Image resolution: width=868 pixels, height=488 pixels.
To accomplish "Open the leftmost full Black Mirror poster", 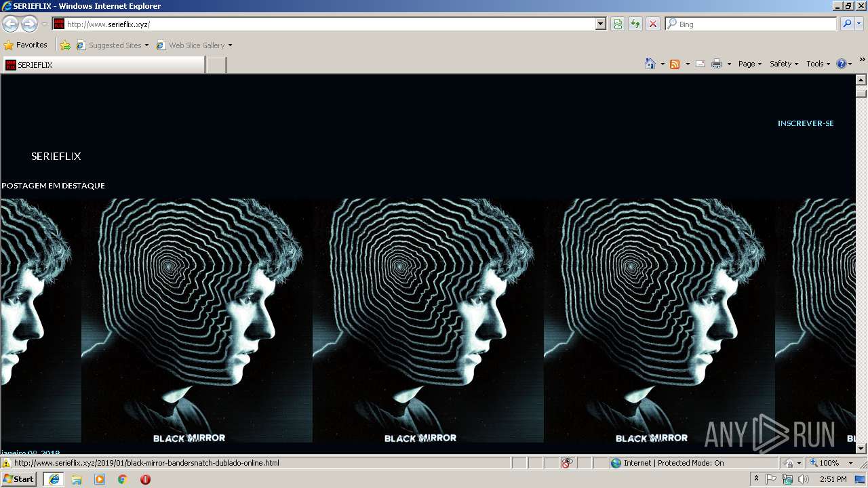I will [x=197, y=321].
